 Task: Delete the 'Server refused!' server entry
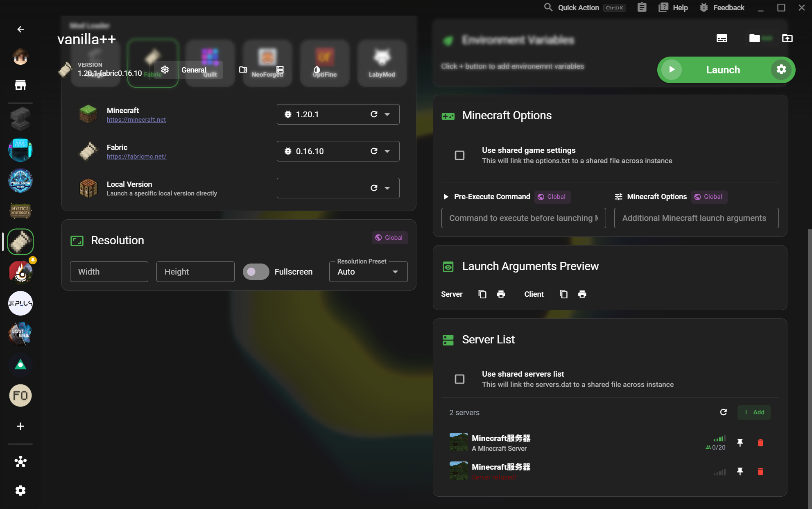[760, 471]
